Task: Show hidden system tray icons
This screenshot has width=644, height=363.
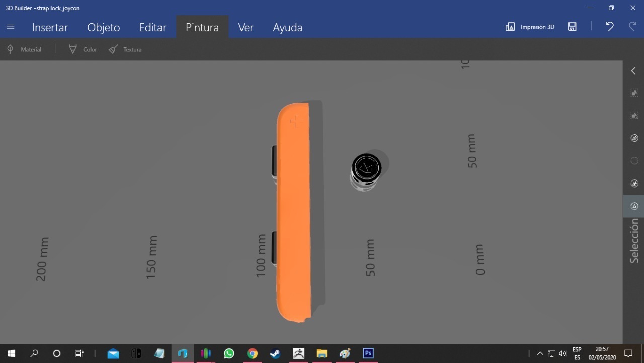Action: [x=540, y=353]
